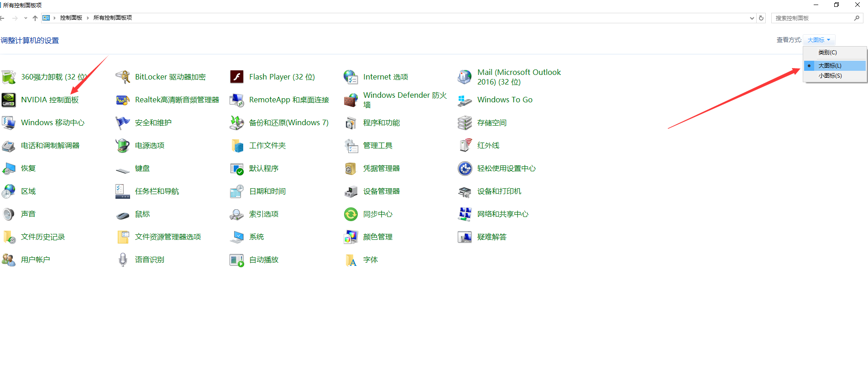The image size is (868, 381).
Task: Click the 日期和时间 calendar icon
Action: [x=237, y=191]
